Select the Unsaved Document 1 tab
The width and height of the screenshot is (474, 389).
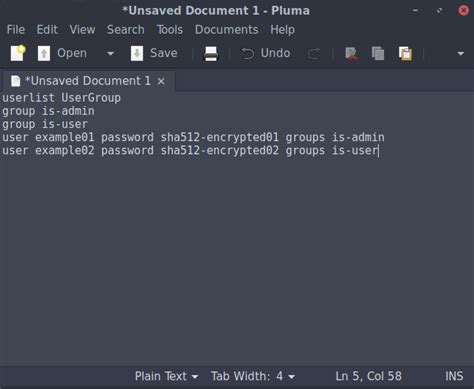tap(87, 81)
